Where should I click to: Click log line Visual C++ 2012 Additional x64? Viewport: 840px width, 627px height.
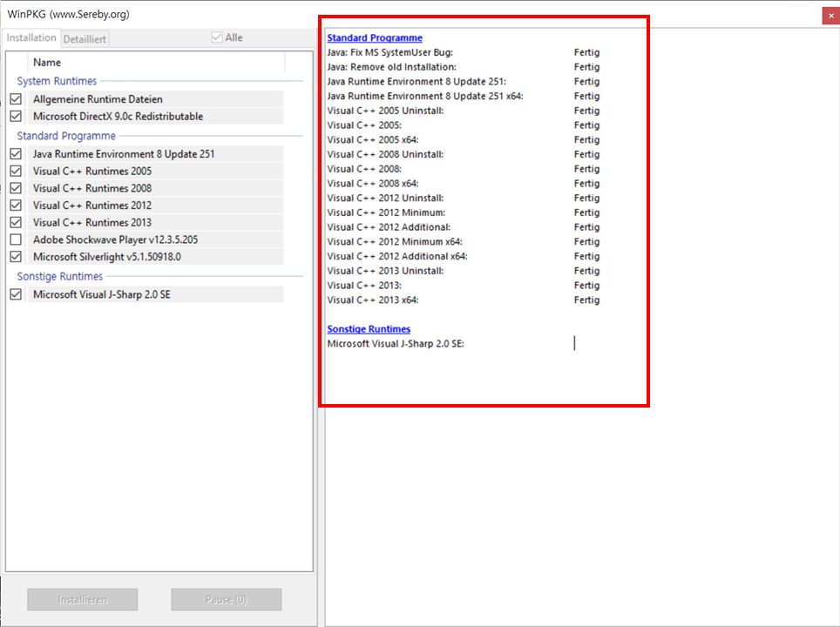397,256
